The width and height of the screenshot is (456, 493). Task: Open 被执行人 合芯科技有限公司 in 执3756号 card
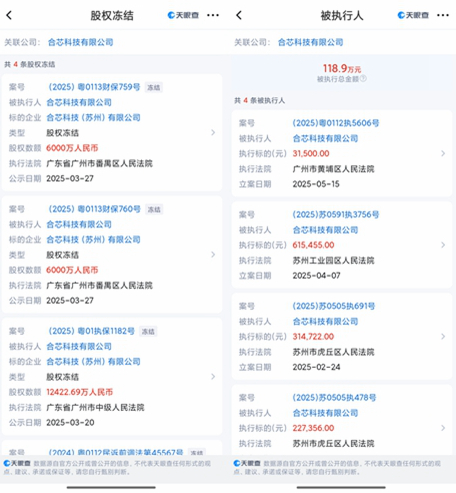(x=325, y=230)
